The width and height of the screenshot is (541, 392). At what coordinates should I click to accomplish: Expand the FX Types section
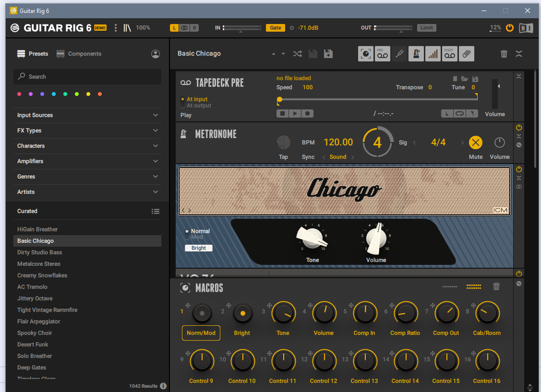(87, 131)
